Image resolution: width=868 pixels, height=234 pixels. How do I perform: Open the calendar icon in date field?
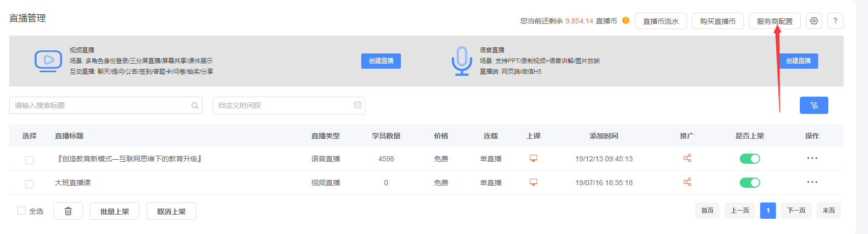click(x=358, y=105)
